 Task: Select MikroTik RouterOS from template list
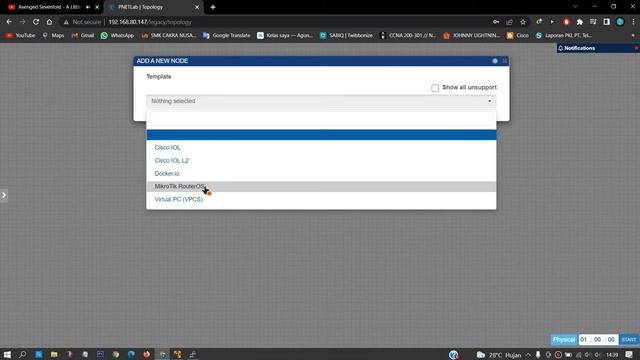point(321,187)
